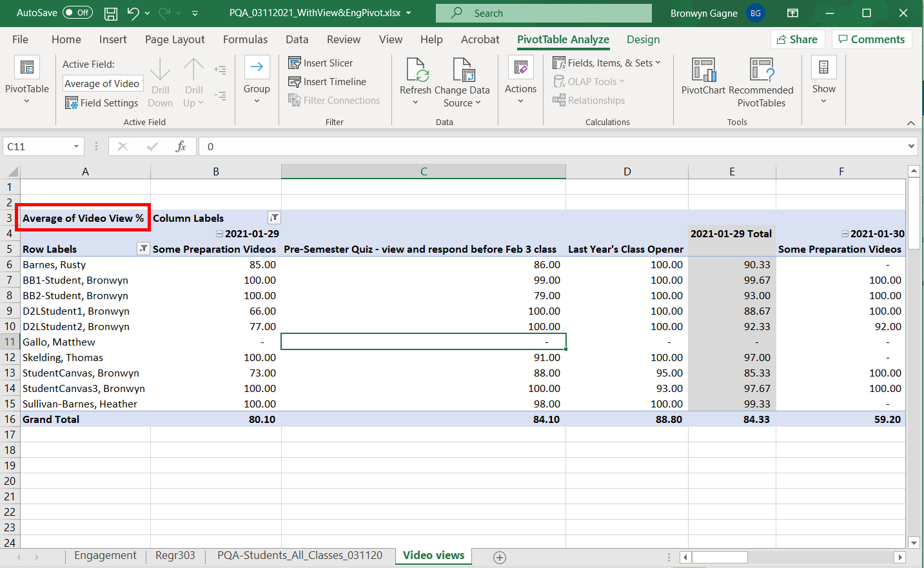Click the Save icon in title bar
Viewport: 924px width, 568px height.
[111, 13]
